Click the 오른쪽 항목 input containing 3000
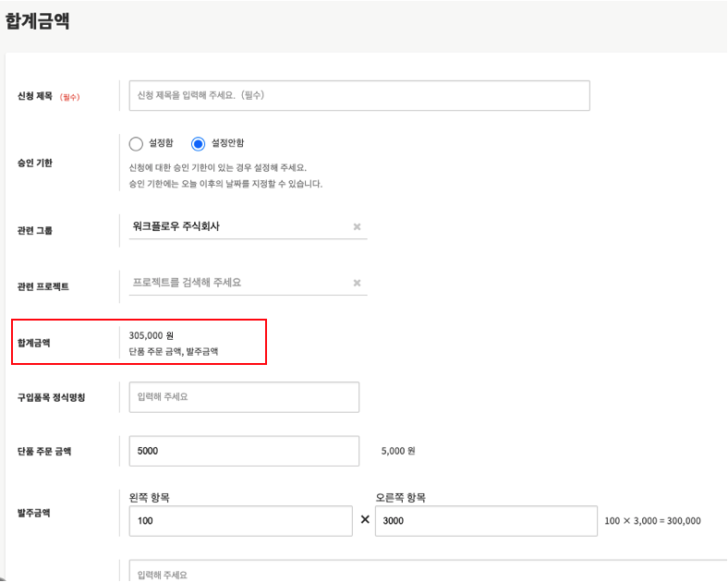728x582 pixels. pos(486,521)
